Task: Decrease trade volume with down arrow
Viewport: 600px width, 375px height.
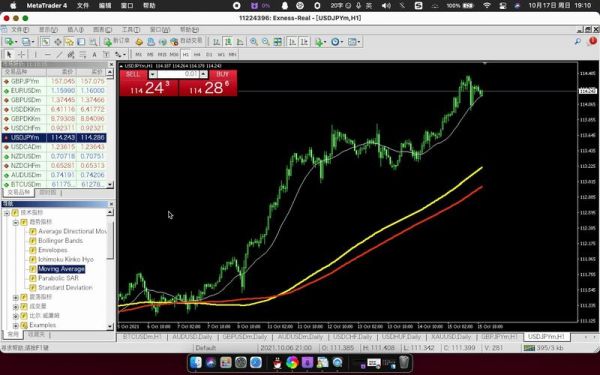Action: (x=152, y=74)
